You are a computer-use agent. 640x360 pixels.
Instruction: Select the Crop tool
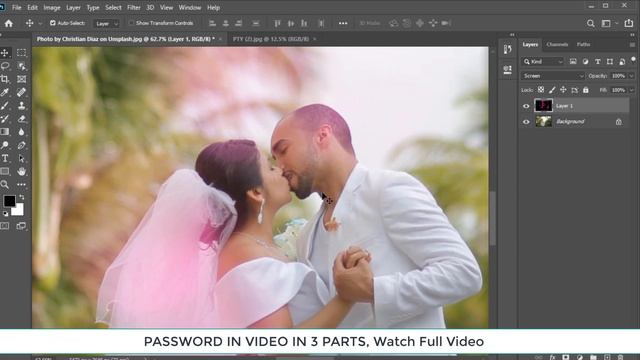(5, 79)
